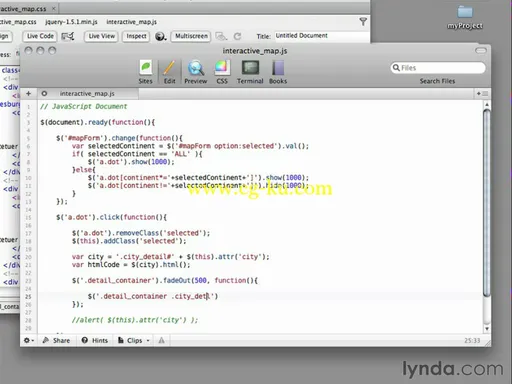Toggle the Live View button
Image resolution: width=512 pixels, height=384 pixels.
coord(102,36)
